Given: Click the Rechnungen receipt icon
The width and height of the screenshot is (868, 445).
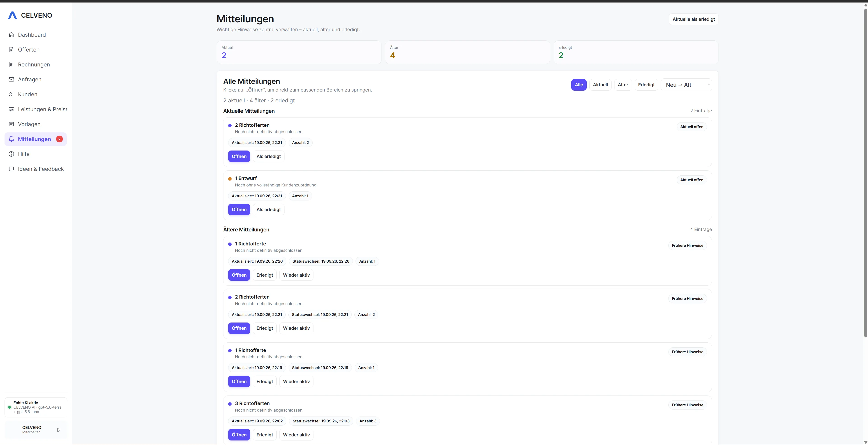Looking at the screenshot, I should click(x=12, y=65).
